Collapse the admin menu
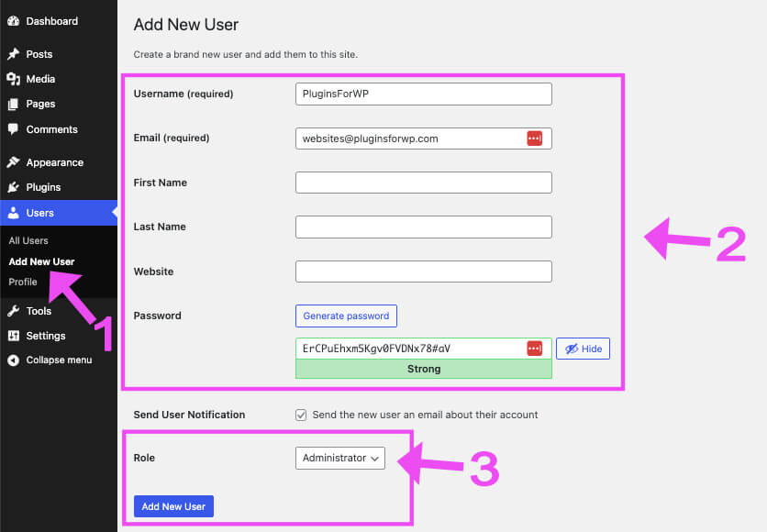 pos(14,360)
